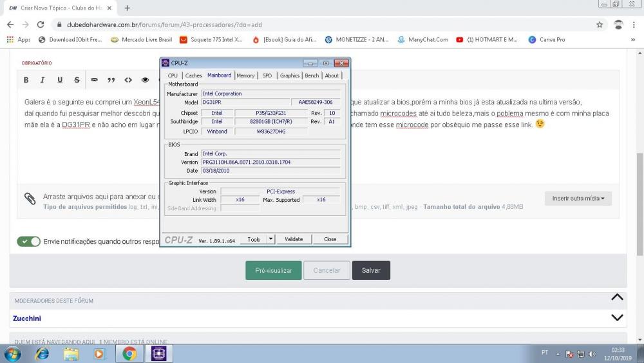The width and height of the screenshot is (644, 363).
Task: Open Inserir outra mídia dropdown
Action: [578, 198]
